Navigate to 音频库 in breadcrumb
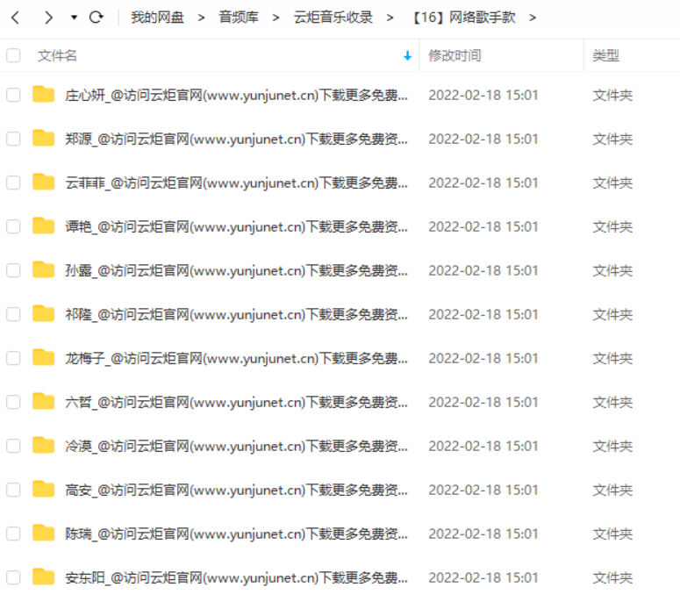The height and width of the screenshot is (616, 680). 239,18
